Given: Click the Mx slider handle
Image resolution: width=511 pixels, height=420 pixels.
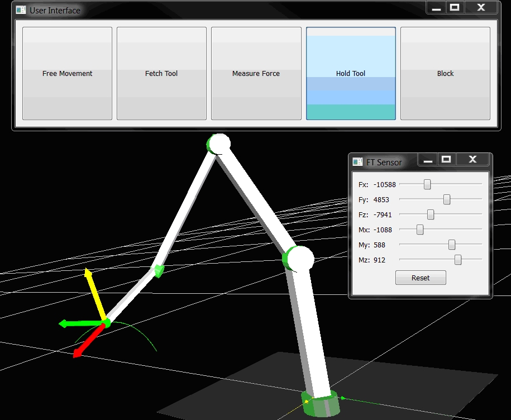Looking at the screenshot, I should 420,230.
